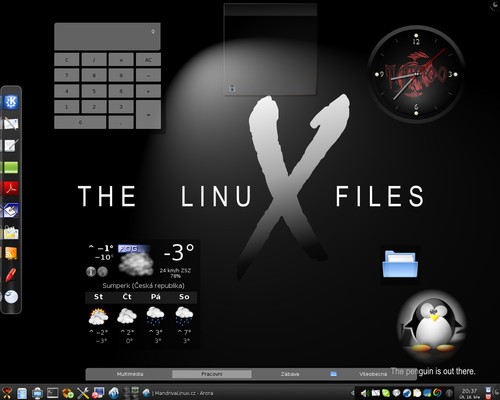
Task: Click the Tux penguin widget on the desktop
Action: 433,324
